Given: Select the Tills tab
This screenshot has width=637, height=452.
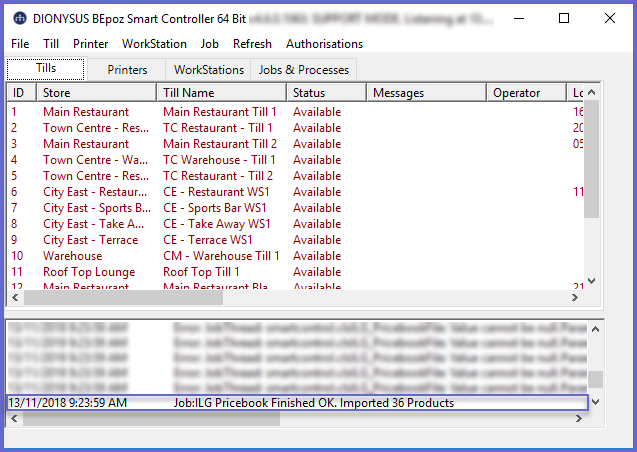Looking at the screenshot, I should (46, 69).
